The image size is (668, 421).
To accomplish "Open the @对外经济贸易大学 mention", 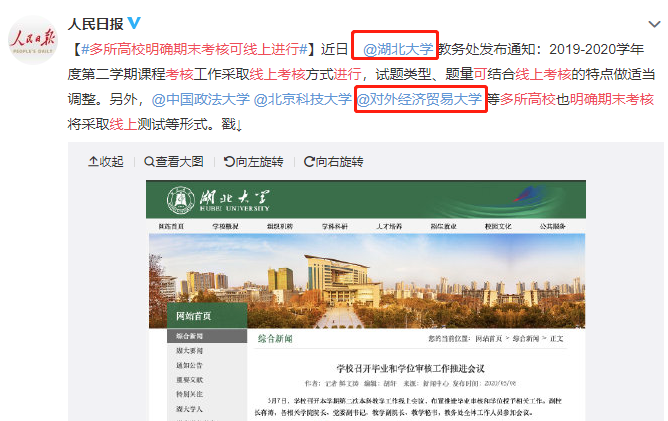I will pyautogui.click(x=419, y=99).
